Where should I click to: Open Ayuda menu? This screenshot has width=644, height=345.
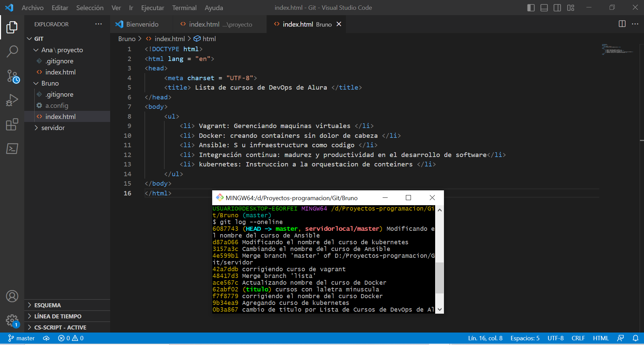[x=214, y=7]
